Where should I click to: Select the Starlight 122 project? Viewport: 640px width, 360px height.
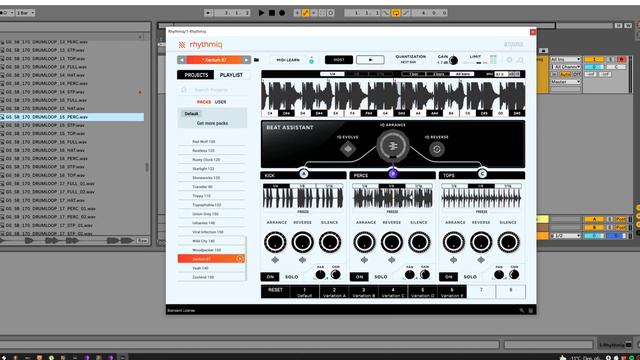coord(211,169)
